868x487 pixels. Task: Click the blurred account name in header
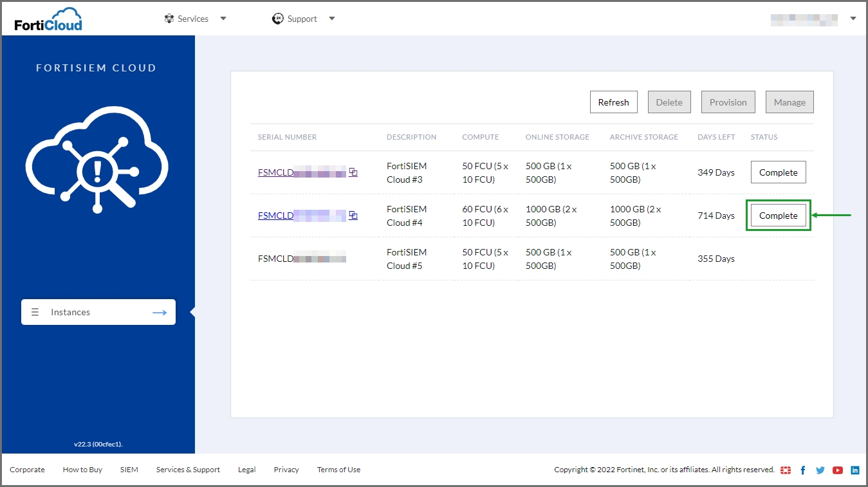(805, 19)
